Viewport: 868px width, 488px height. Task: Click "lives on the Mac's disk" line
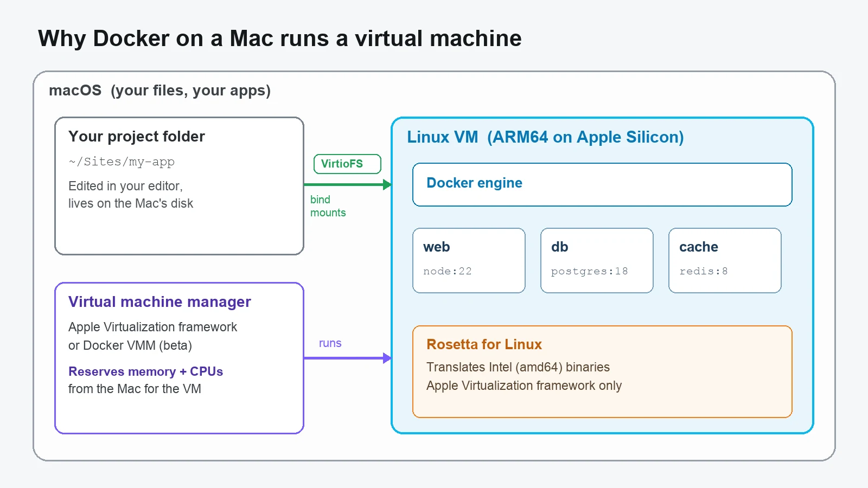tap(131, 203)
